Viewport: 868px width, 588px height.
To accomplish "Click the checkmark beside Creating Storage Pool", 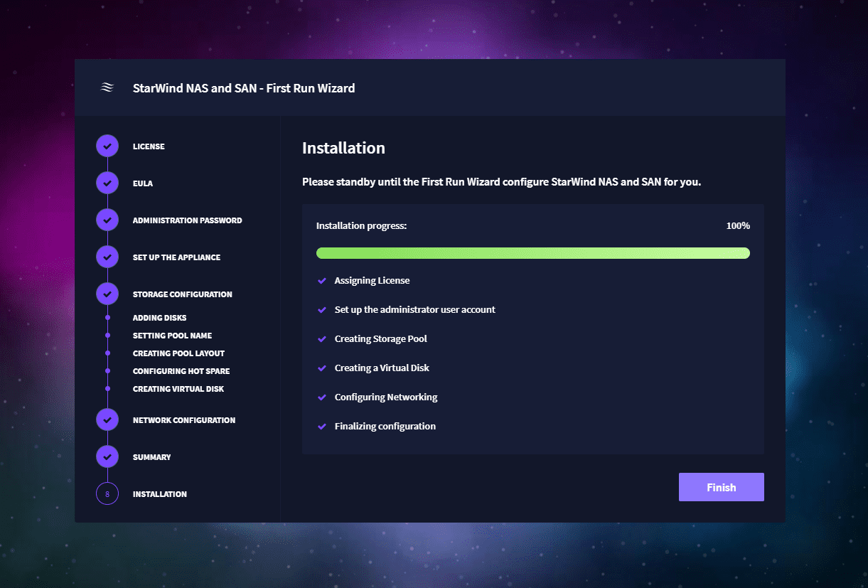I will coord(322,339).
